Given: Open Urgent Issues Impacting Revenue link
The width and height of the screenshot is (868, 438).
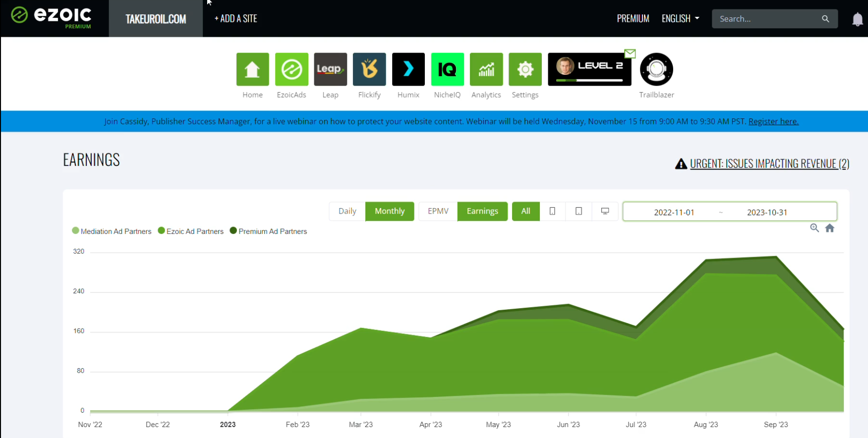Looking at the screenshot, I should 769,164.
